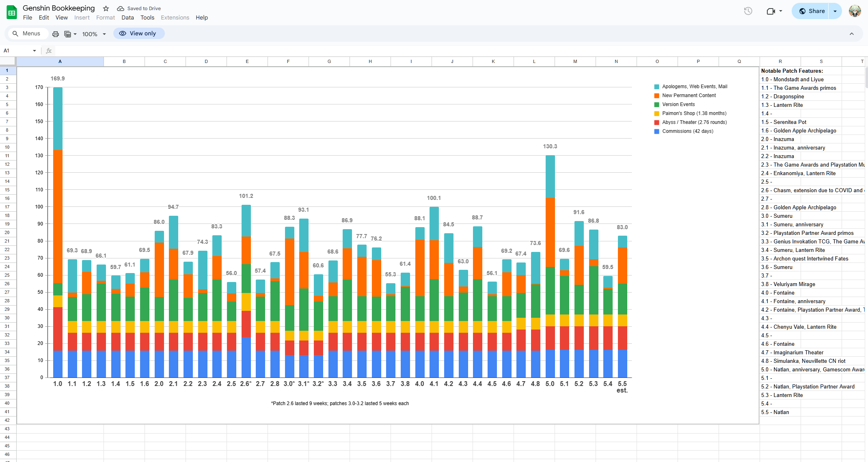Click teal Apologems legend swatch

pyautogui.click(x=656, y=87)
